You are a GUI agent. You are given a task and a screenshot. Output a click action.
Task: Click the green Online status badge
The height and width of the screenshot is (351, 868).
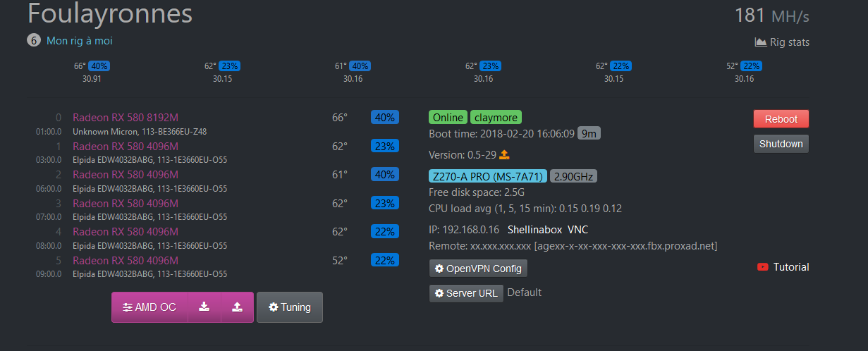(x=448, y=117)
